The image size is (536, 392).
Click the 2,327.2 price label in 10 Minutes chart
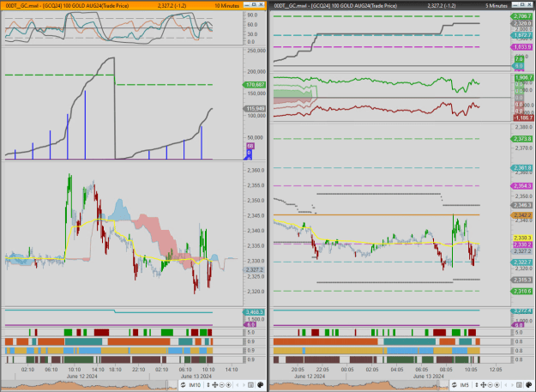pyautogui.click(x=255, y=270)
